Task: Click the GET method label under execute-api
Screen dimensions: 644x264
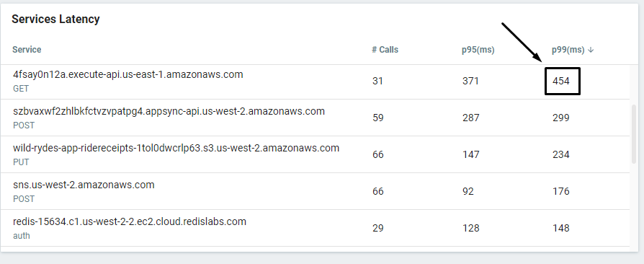Action: pos(21,89)
